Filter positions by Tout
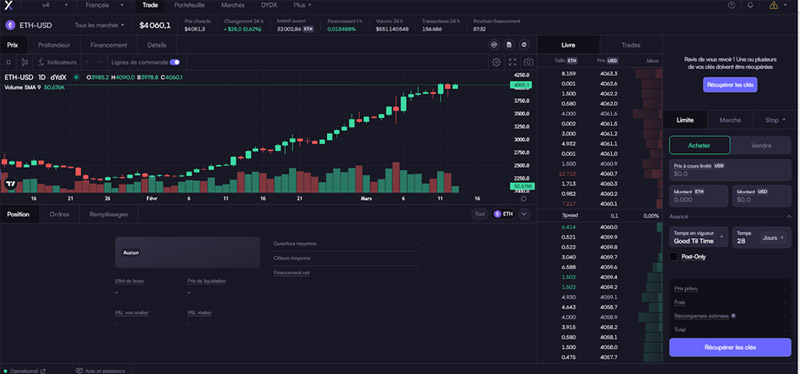The width and height of the screenshot is (800, 374). click(x=480, y=214)
